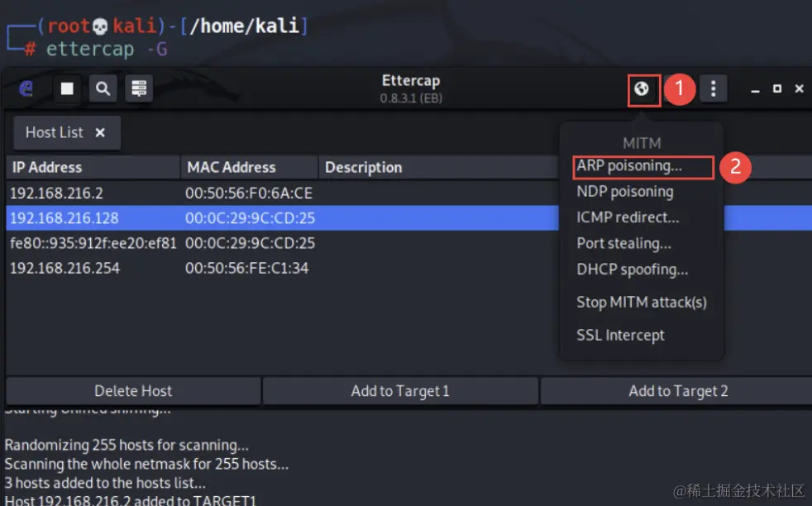
Task: Add selected host to Target 1
Action: (400, 391)
